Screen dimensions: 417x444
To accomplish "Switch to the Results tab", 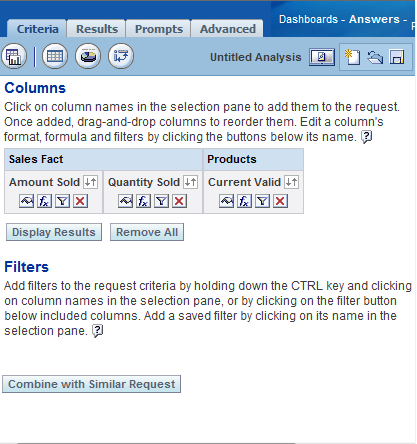I will (x=97, y=29).
